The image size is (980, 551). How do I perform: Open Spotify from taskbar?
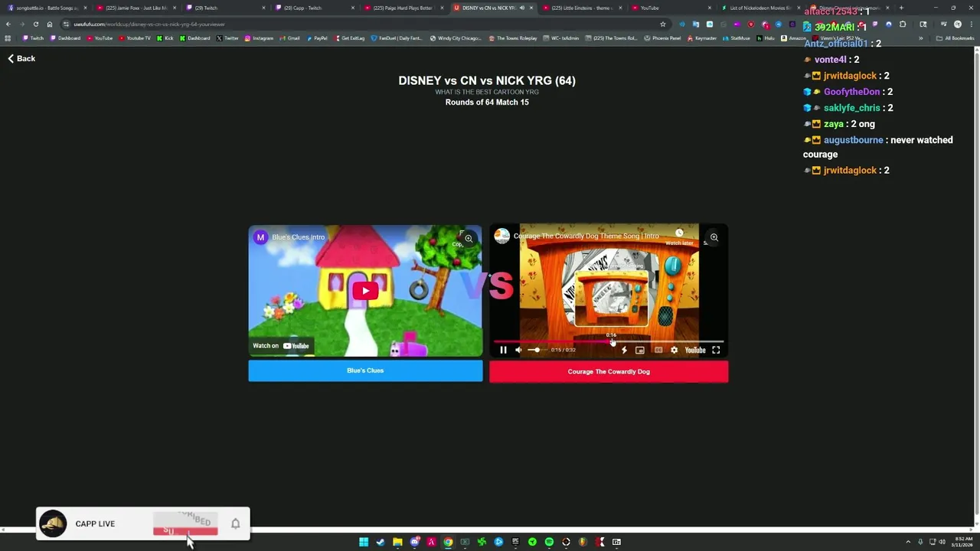(x=549, y=542)
